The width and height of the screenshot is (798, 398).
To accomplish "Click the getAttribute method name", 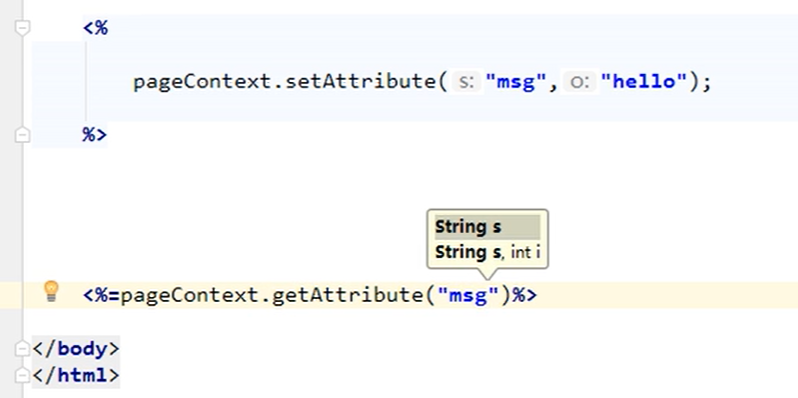I will pos(348,295).
